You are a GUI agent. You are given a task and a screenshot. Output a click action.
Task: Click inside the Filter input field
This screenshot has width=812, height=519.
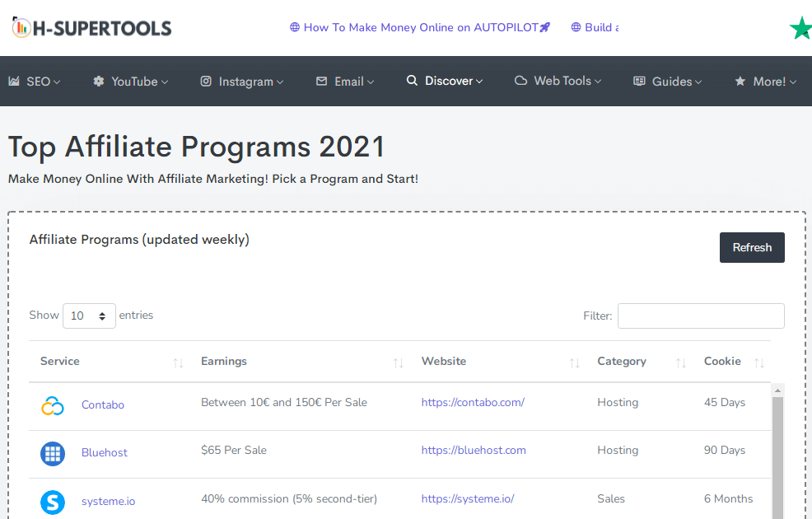700,316
